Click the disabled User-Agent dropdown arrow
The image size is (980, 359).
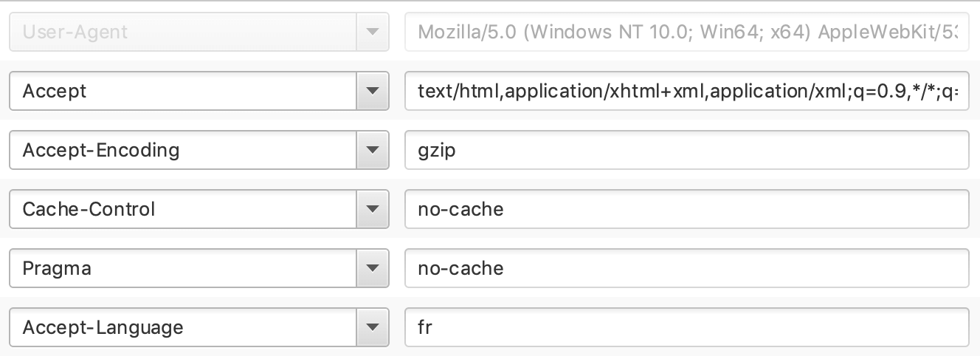[372, 32]
